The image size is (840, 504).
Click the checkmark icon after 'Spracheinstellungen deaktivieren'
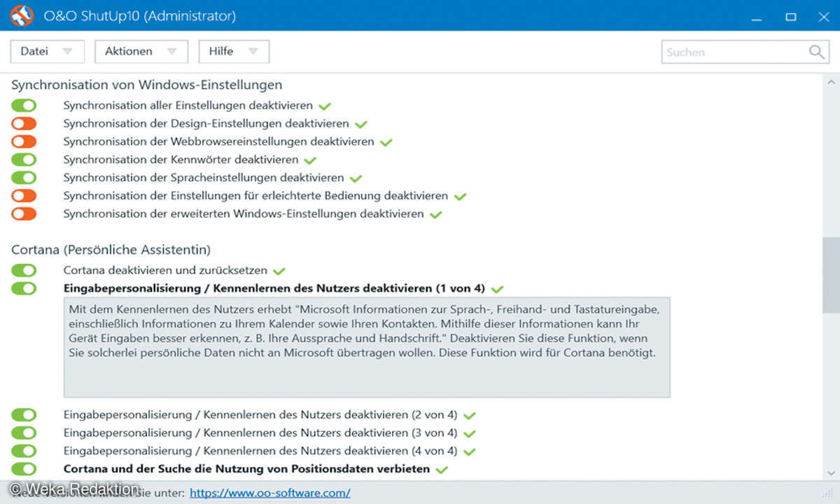coord(356,178)
